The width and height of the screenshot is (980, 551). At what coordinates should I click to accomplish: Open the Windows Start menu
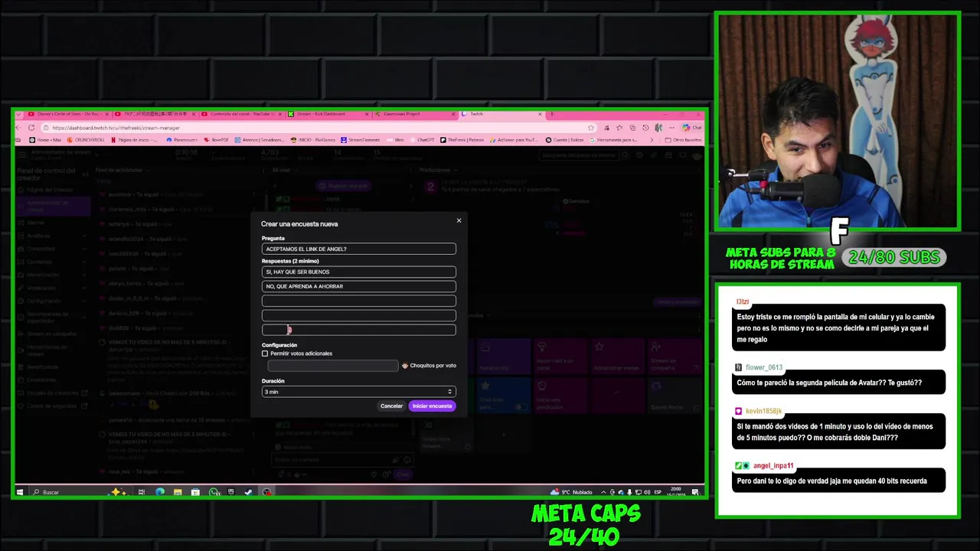[x=20, y=492]
